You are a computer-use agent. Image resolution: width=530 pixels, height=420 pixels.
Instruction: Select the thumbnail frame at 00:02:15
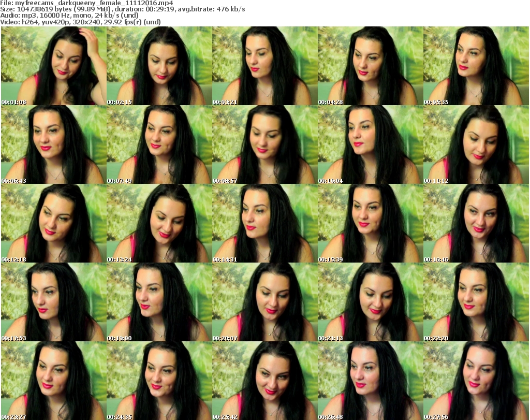click(159, 66)
